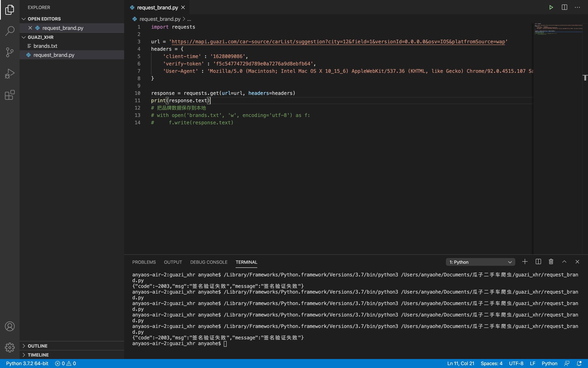Open the terminal selector dropdown '1: Python'
The height and width of the screenshot is (368, 588).
coord(480,262)
